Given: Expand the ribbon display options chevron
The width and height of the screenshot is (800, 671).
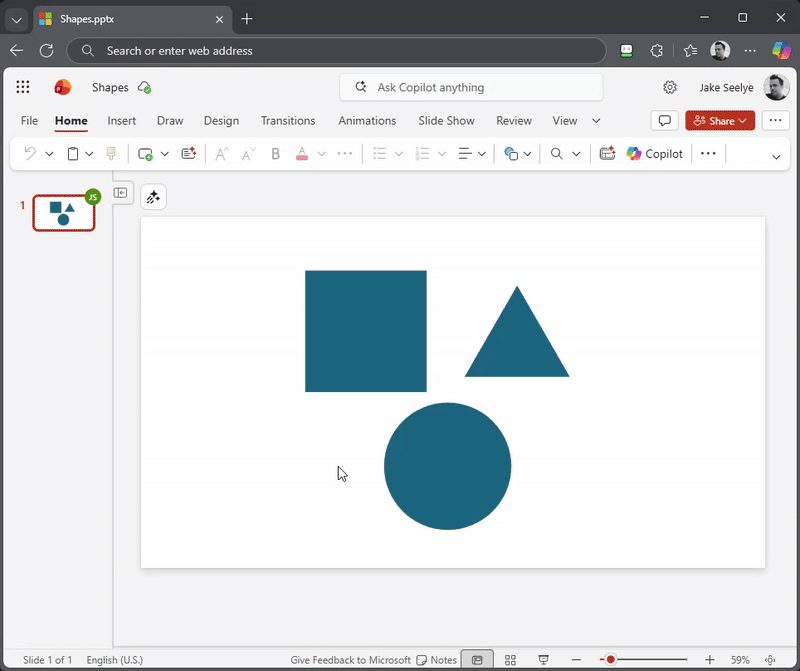Looking at the screenshot, I should pyautogui.click(x=776, y=156).
